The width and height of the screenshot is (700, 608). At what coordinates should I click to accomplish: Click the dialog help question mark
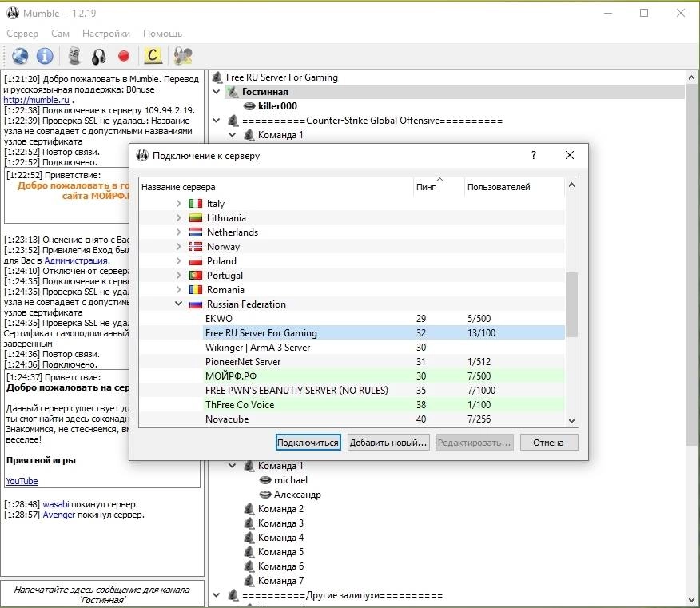point(534,155)
